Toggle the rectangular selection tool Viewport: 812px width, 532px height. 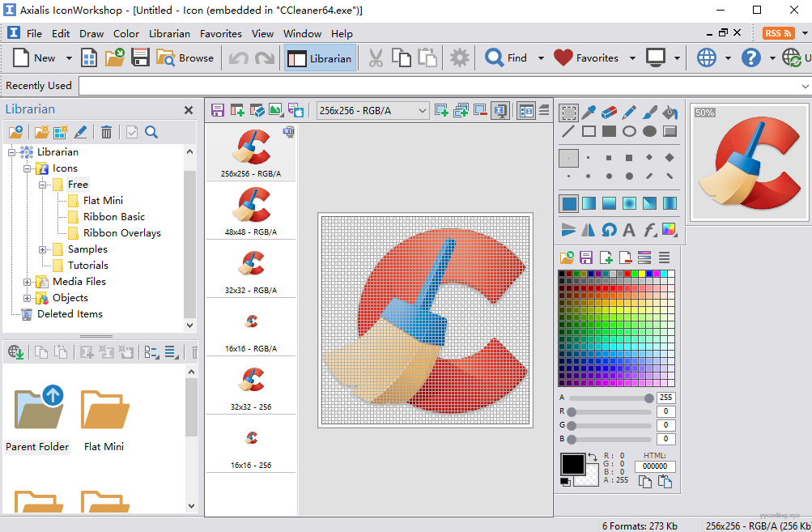[569, 112]
